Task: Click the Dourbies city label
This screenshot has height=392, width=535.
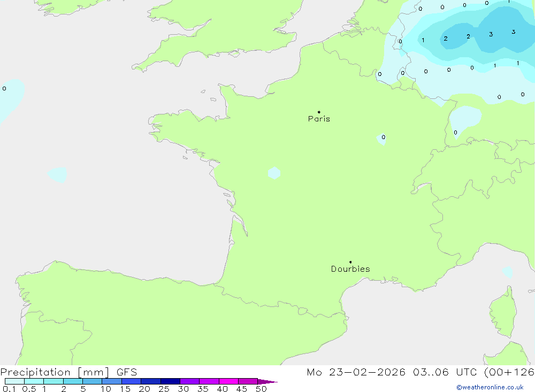Action: tap(350, 269)
